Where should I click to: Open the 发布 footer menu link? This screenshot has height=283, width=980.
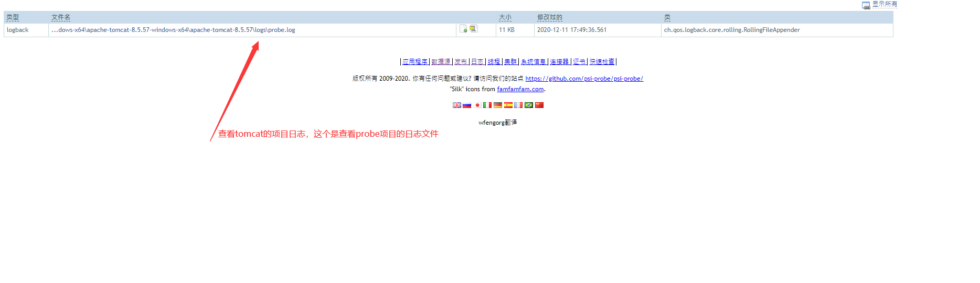pos(461,62)
